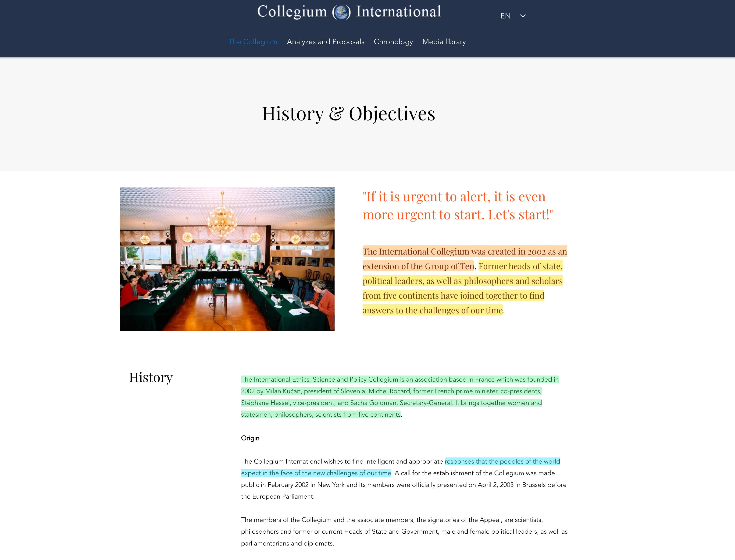
Task: Click the word "Collegium" in site title
Action: pyautogui.click(x=292, y=12)
